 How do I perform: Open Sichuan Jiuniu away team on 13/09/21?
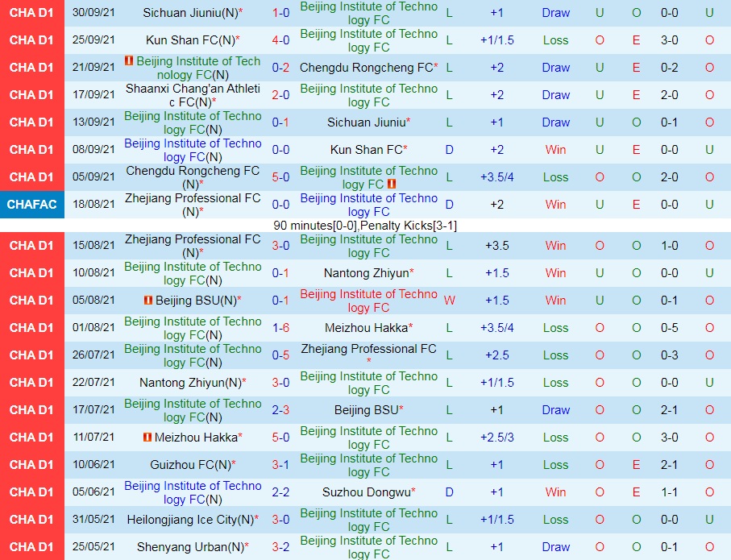(368, 122)
